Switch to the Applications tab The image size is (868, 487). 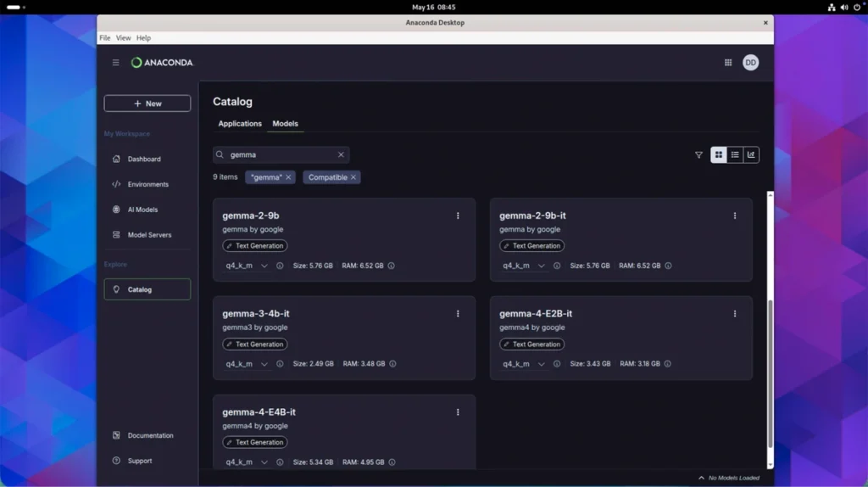pyautogui.click(x=240, y=124)
